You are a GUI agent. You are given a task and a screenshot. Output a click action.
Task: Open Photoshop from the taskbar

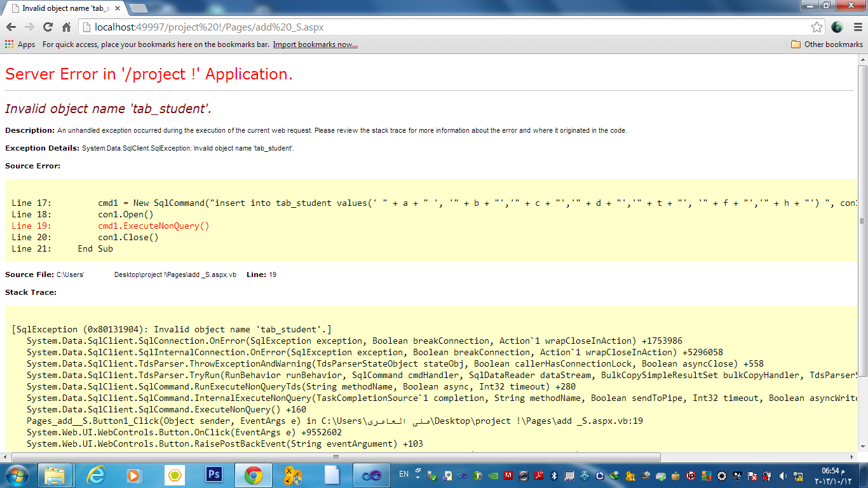click(x=214, y=475)
